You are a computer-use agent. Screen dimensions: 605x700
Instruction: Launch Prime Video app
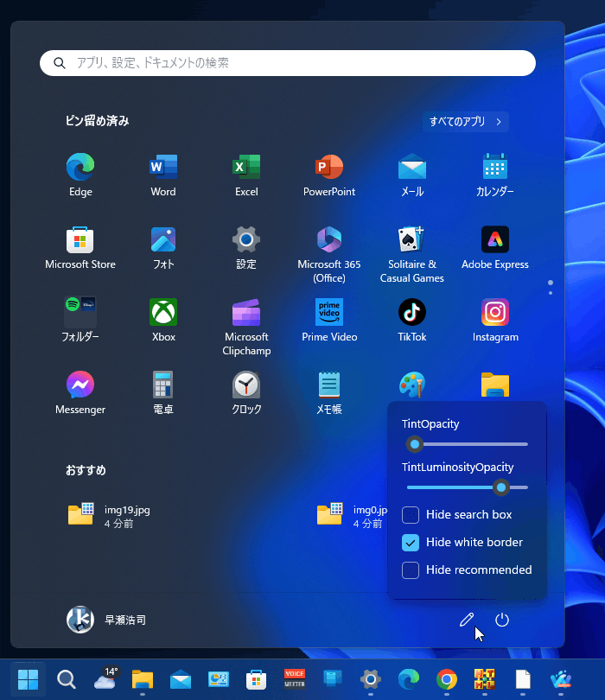(x=329, y=320)
